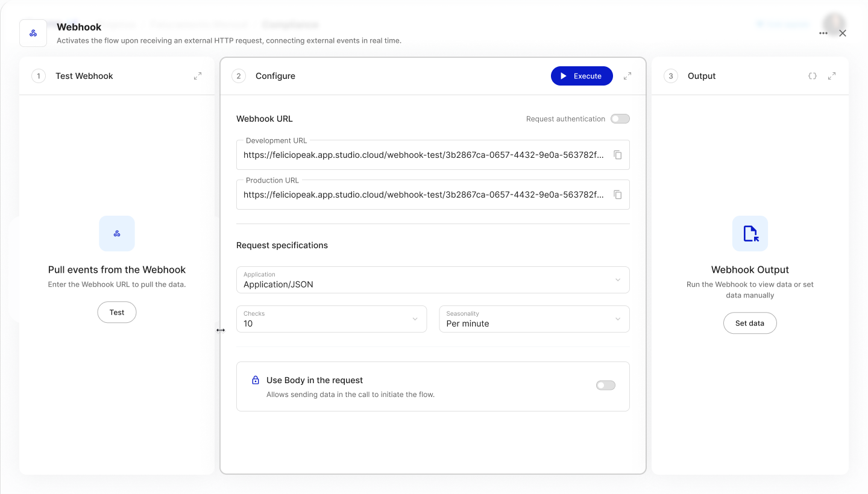Copy the Production URL

click(617, 195)
